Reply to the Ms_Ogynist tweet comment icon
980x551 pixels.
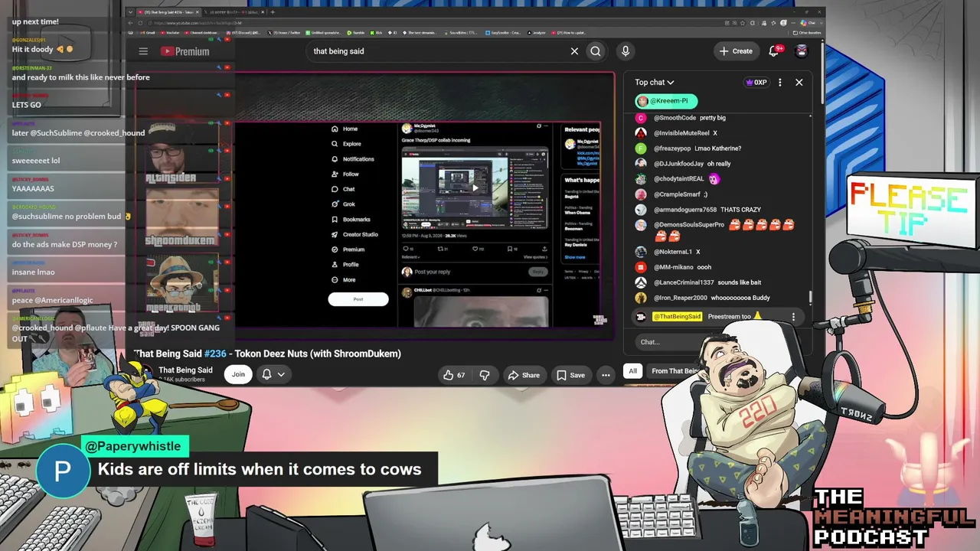coord(407,249)
